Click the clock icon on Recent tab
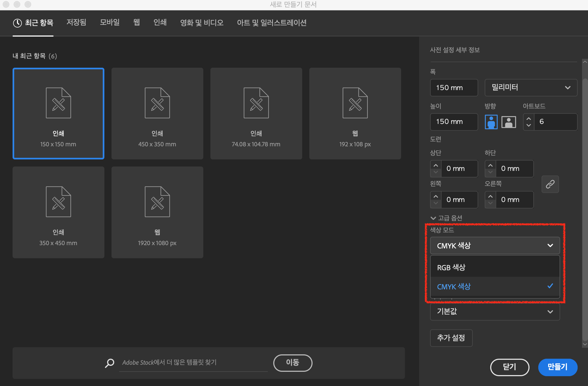588x386 pixels. click(17, 23)
